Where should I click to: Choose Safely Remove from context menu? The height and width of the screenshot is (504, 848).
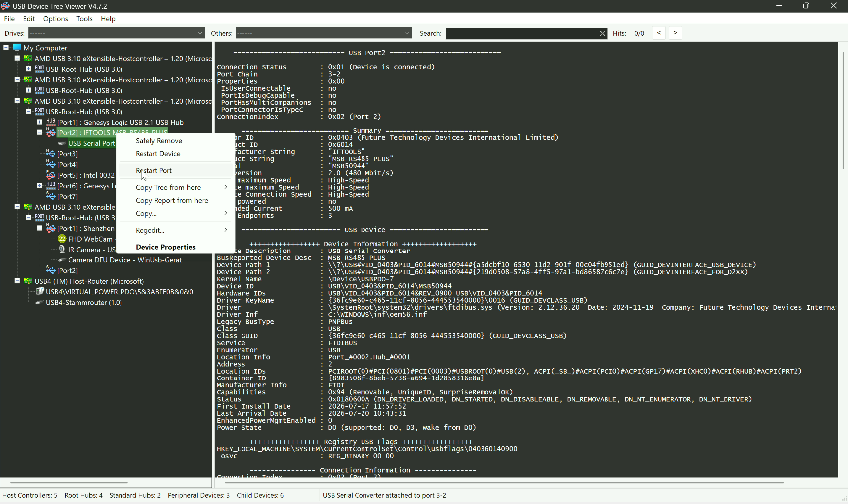pyautogui.click(x=175, y=141)
